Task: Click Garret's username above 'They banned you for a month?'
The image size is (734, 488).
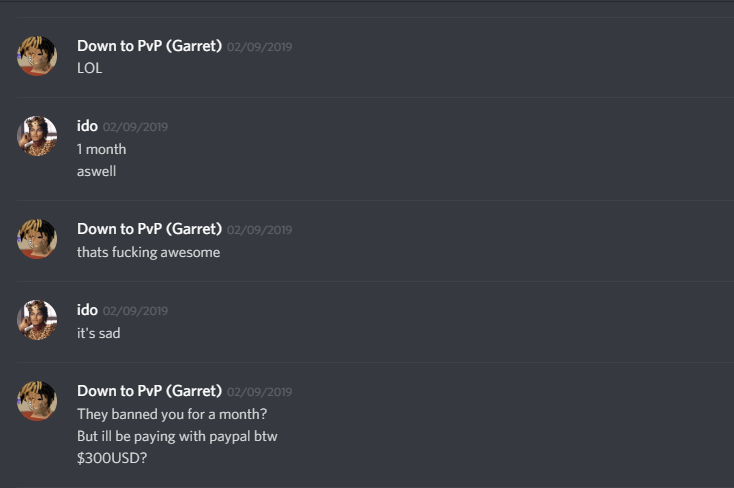Action: [149, 391]
